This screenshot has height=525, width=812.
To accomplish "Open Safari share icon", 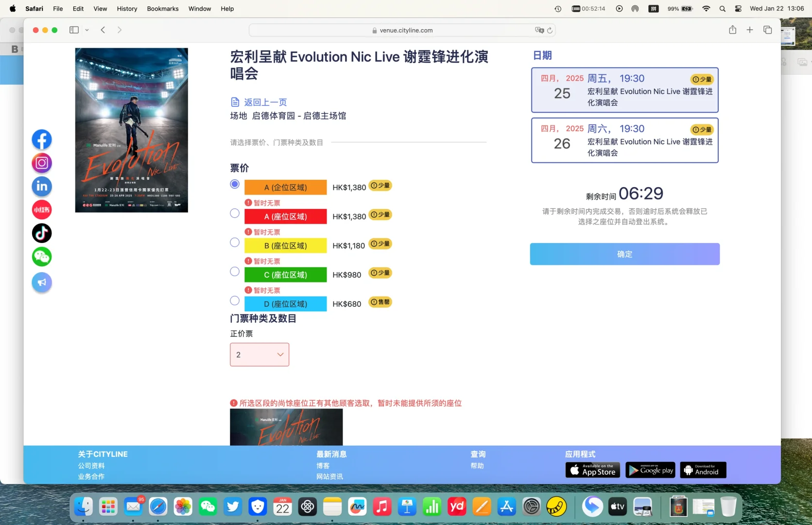I will (732, 30).
